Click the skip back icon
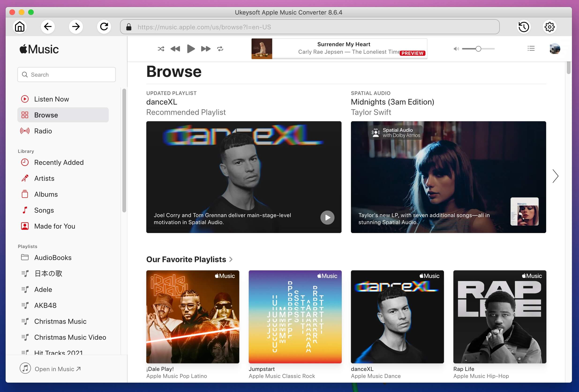 [175, 49]
